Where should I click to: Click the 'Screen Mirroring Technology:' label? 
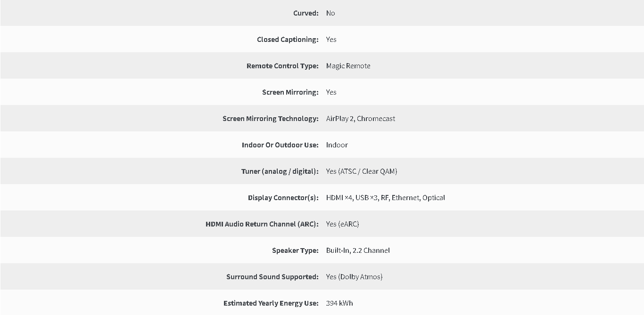pyautogui.click(x=271, y=119)
